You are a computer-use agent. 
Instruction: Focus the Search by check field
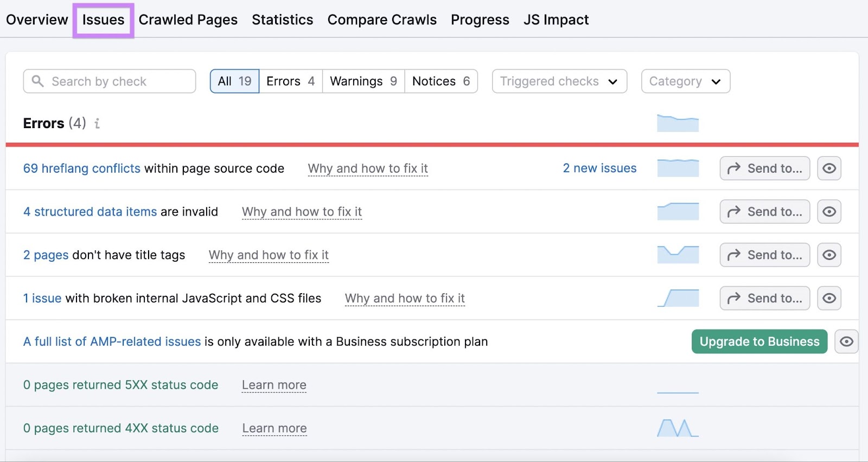(110, 81)
